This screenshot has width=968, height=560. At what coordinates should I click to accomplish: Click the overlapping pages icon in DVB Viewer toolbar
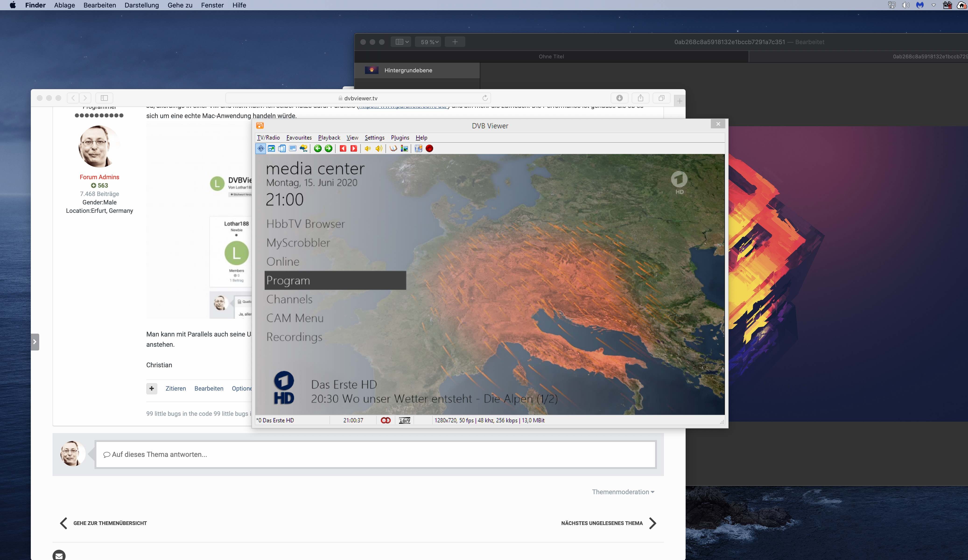point(282,149)
